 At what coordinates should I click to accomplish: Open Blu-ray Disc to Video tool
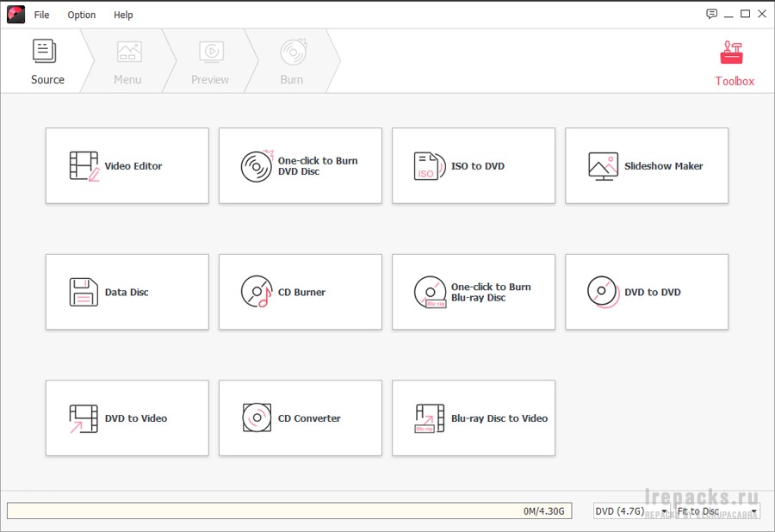click(x=473, y=418)
